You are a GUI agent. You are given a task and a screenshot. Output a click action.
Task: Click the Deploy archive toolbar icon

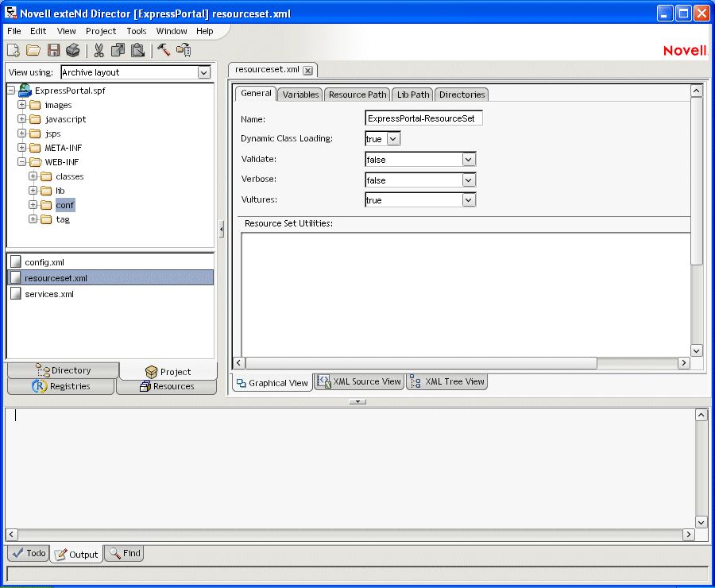click(x=184, y=51)
